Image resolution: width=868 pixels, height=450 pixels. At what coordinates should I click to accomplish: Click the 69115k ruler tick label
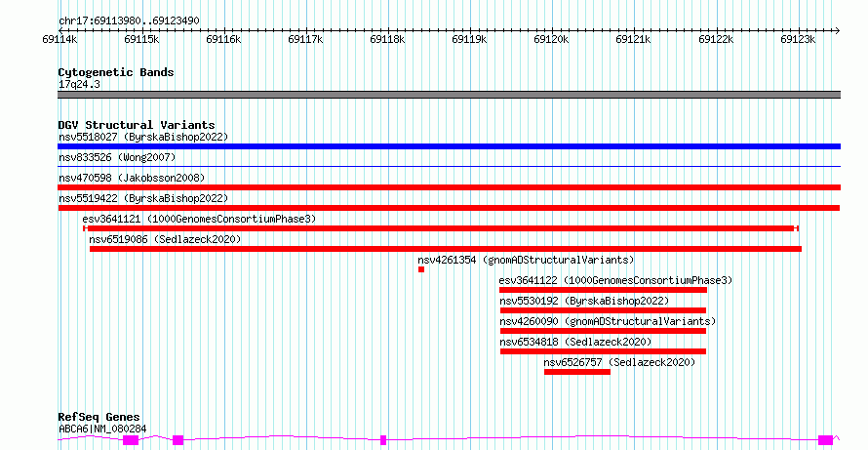pos(141,40)
